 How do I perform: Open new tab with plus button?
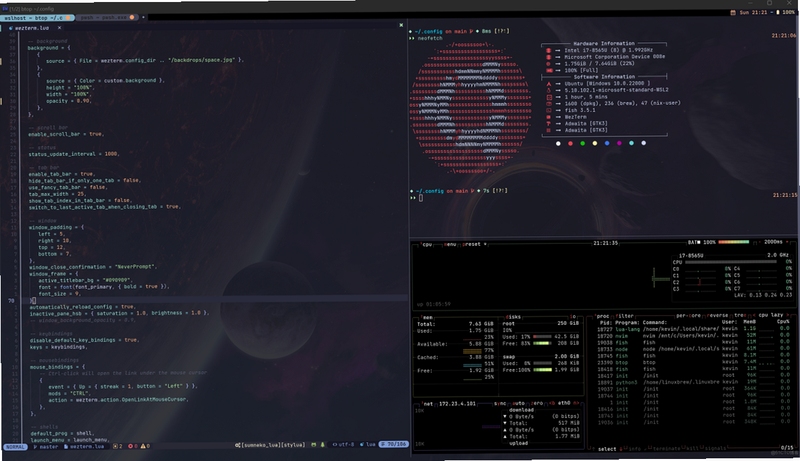coord(143,17)
